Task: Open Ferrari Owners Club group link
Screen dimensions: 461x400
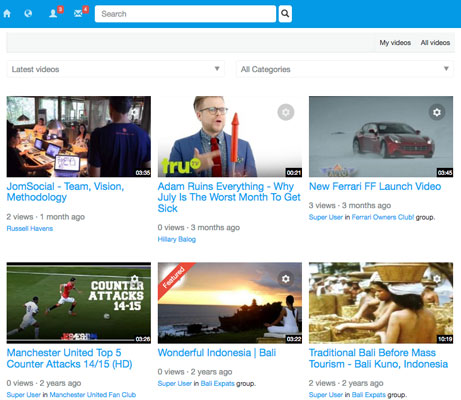Action: (383, 217)
